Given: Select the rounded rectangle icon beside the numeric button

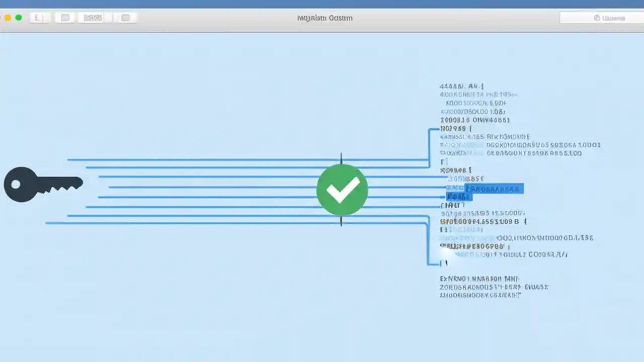Looking at the screenshot, I should (124, 17).
